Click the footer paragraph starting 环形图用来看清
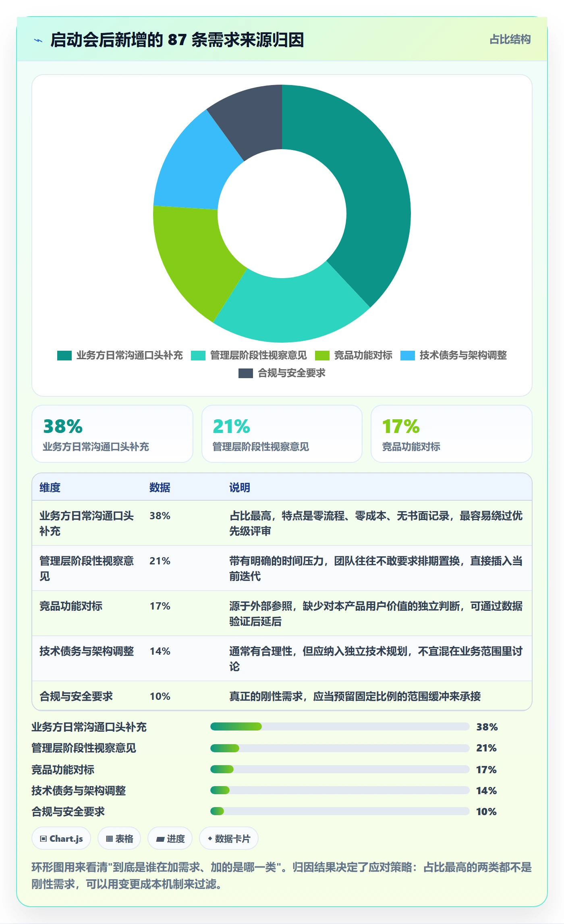 click(x=282, y=876)
